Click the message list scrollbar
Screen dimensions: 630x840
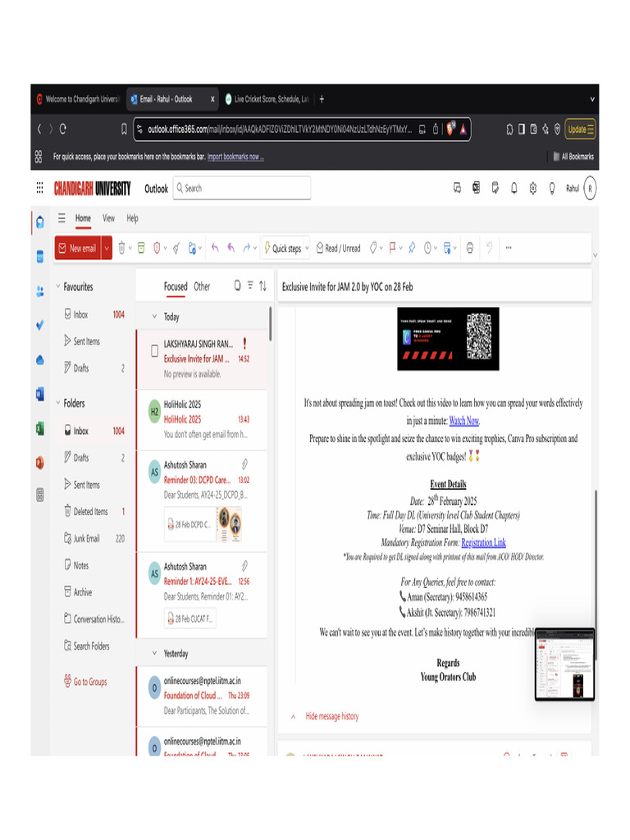[x=270, y=323]
